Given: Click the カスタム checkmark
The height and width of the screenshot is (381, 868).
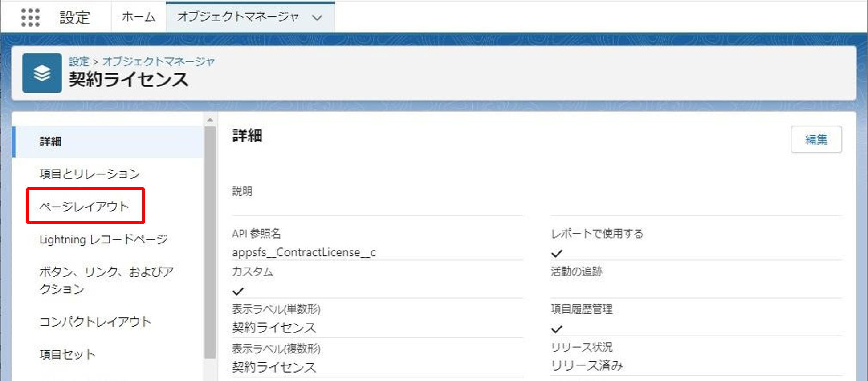Looking at the screenshot, I should [238, 291].
